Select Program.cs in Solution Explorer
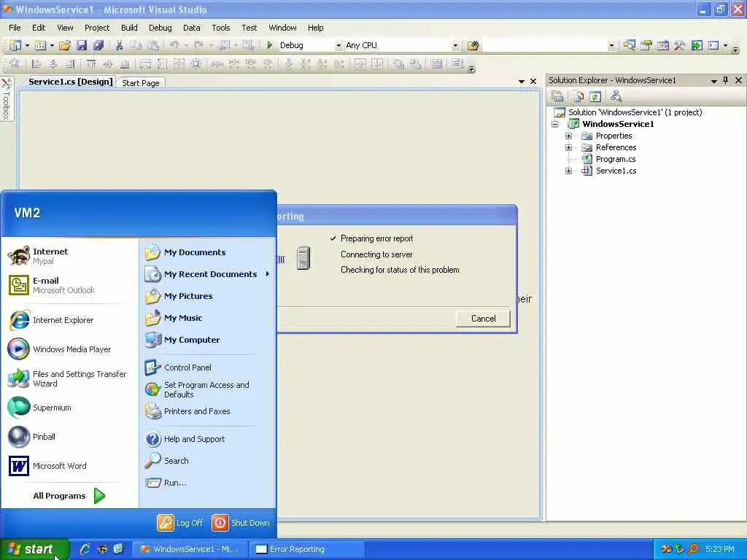The width and height of the screenshot is (747, 560). click(x=616, y=159)
